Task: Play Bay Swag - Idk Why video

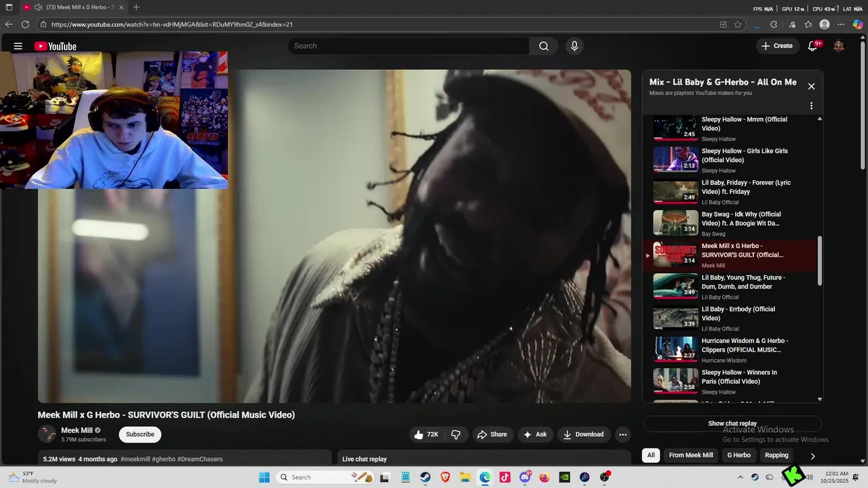Action: [729, 224]
